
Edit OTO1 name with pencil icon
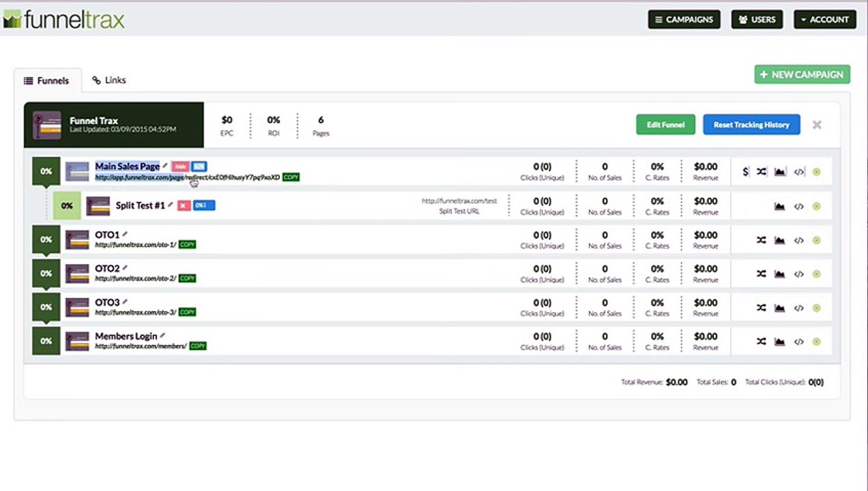pyautogui.click(x=124, y=234)
